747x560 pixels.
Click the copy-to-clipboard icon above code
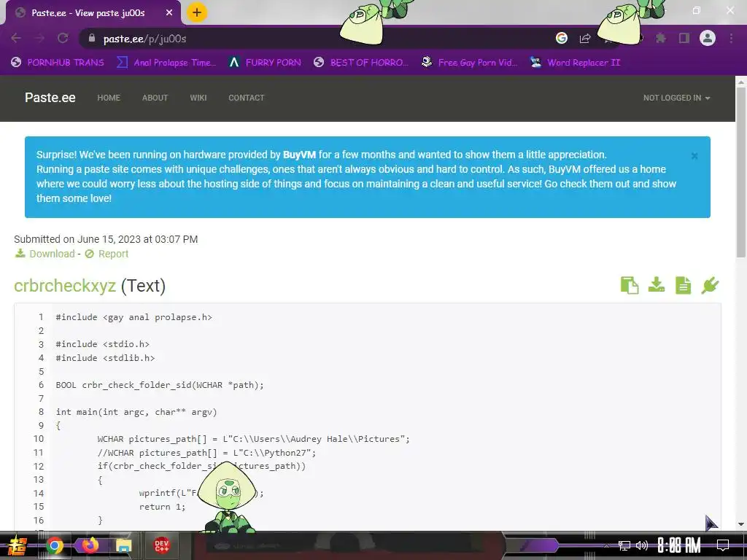click(x=630, y=285)
